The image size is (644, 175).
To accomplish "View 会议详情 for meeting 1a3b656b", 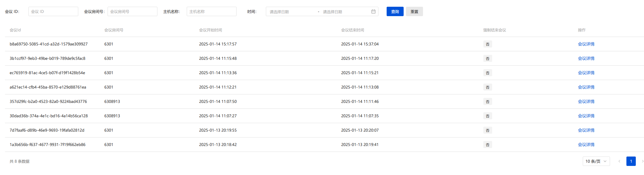I will coord(586,145).
